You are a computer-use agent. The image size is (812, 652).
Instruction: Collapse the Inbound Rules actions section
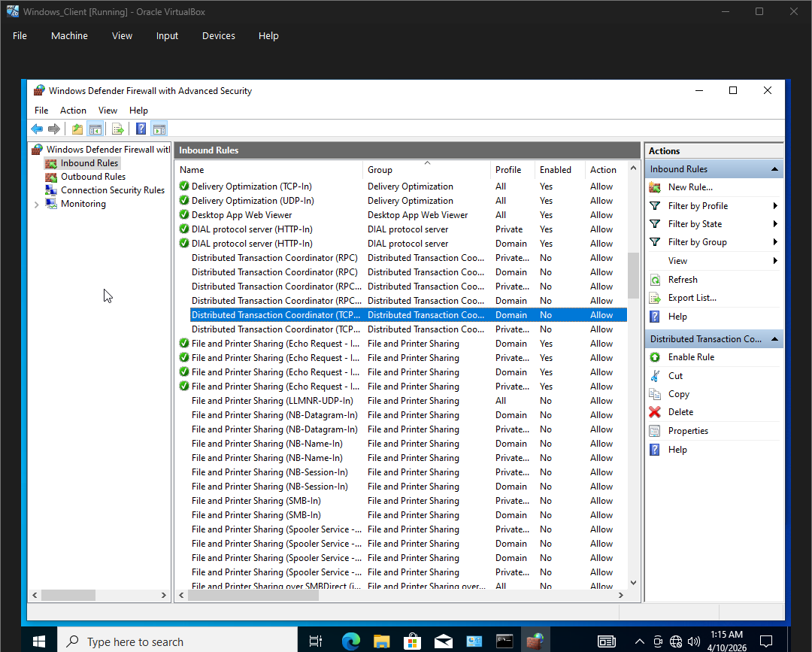click(x=774, y=169)
